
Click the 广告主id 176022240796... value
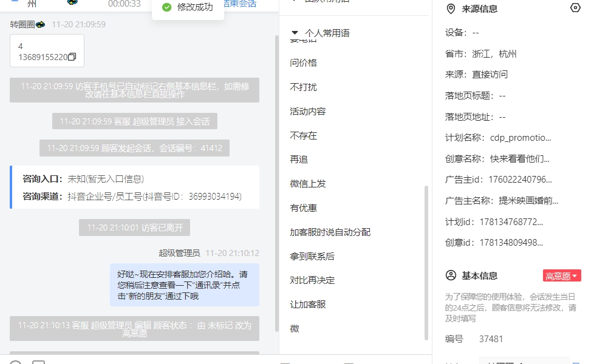(x=520, y=180)
